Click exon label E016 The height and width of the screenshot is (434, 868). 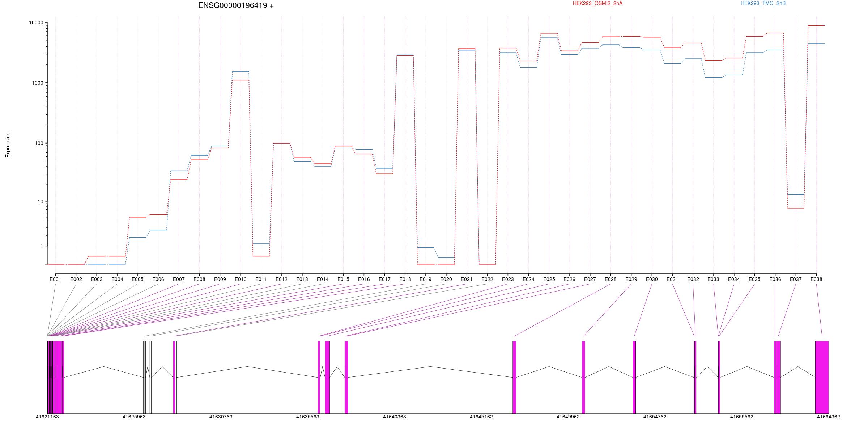364,279
